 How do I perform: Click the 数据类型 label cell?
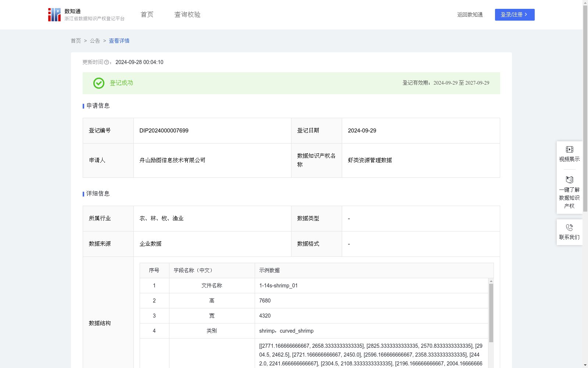(316, 219)
